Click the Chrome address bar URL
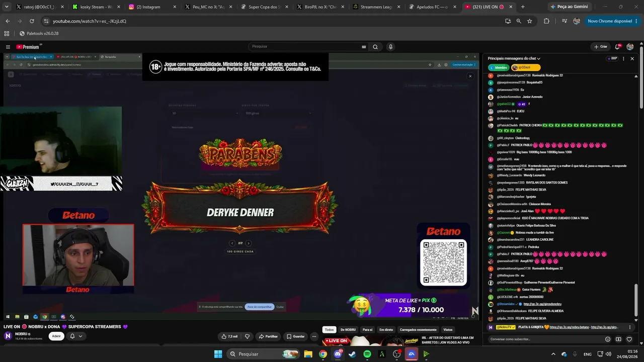Screen dimensions: 644x362 90,21
